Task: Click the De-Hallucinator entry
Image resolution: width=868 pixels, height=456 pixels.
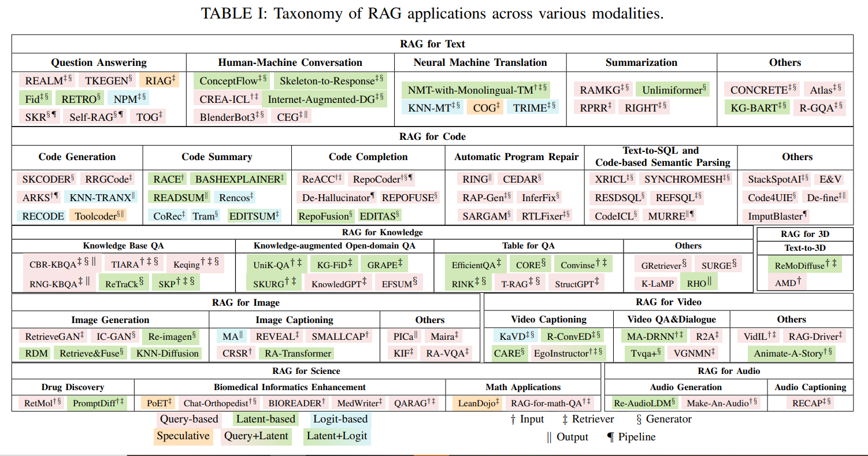Action: pyautogui.click(x=338, y=198)
